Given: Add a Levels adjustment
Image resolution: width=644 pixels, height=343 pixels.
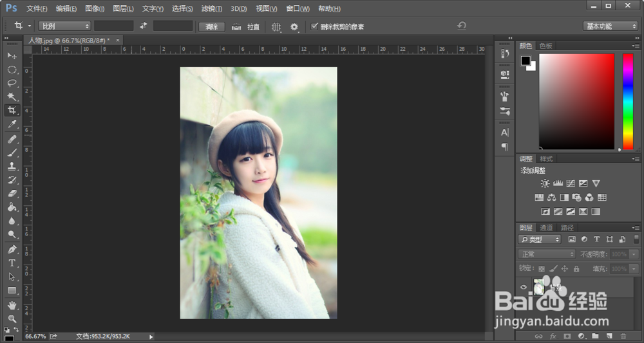Looking at the screenshot, I should point(558,183).
